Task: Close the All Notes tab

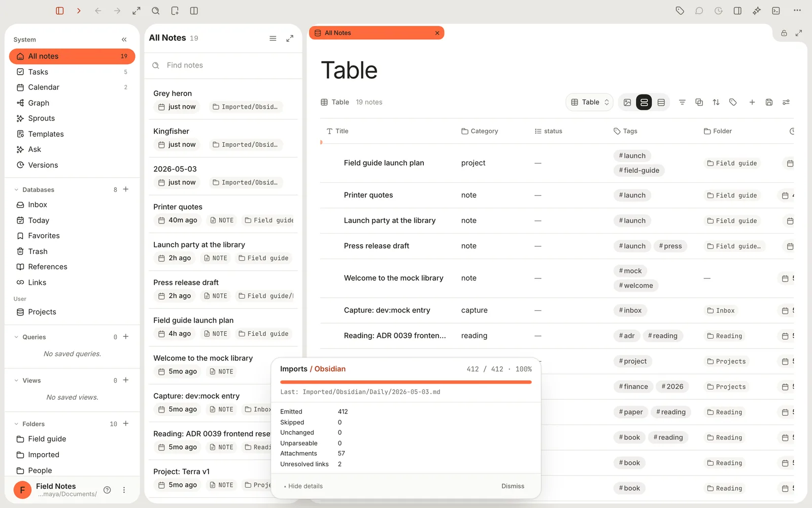Action: click(437, 33)
